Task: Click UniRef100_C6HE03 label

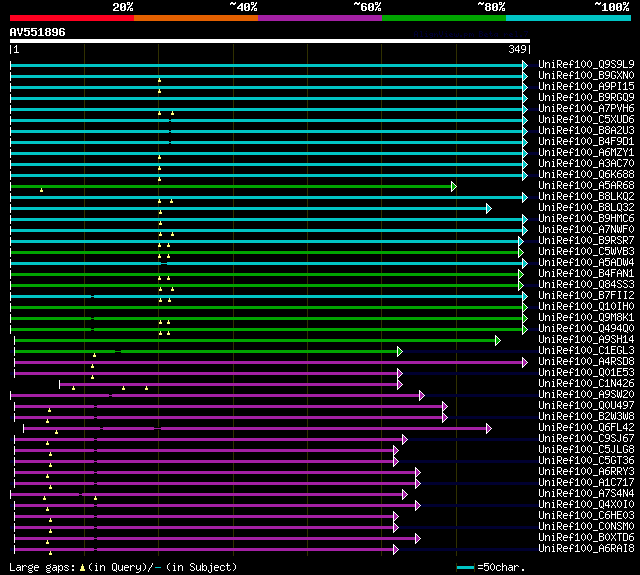Action: click(586, 516)
